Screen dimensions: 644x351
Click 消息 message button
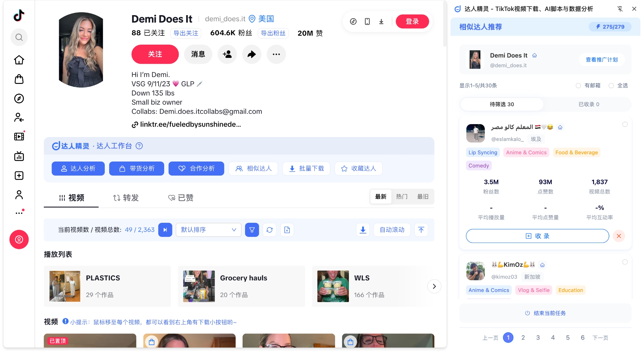pos(198,54)
